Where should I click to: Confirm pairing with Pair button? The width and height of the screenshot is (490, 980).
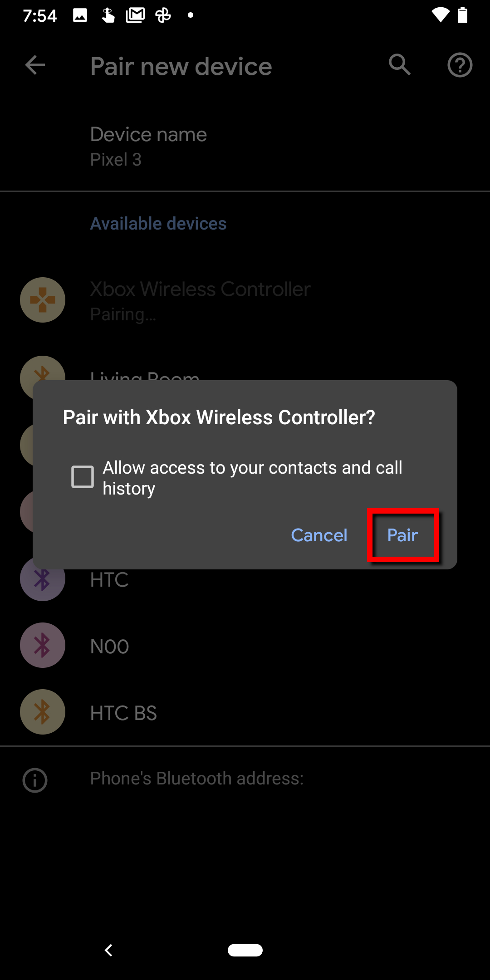pos(403,535)
